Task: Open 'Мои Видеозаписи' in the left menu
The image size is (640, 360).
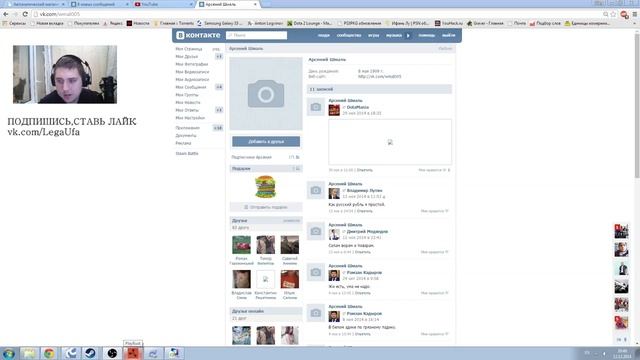Action: tap(192, 72)
